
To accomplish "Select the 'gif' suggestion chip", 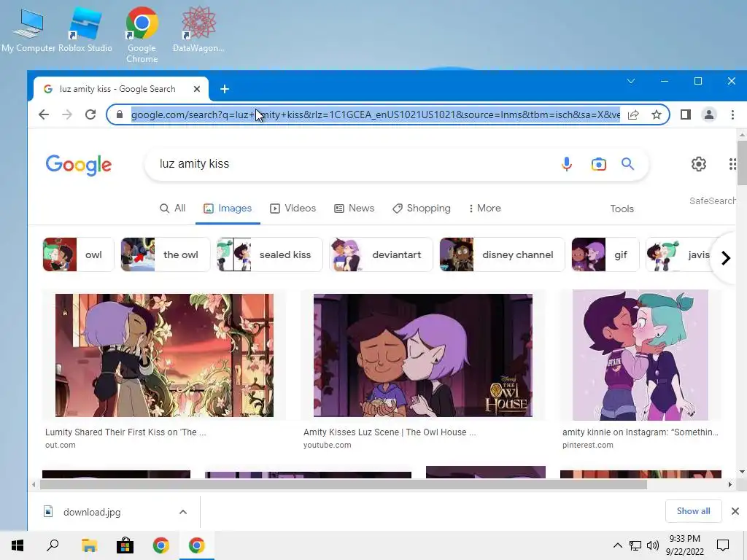I will (605, 254).
